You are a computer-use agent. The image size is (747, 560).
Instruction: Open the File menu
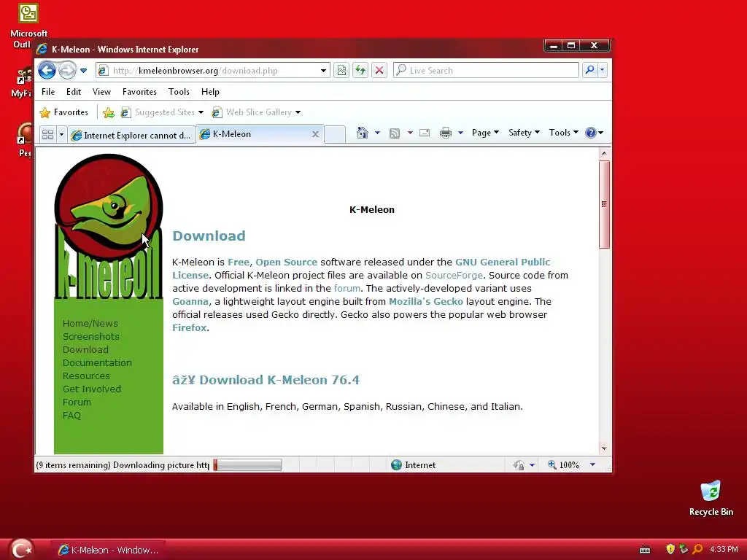click(x=48, y=91)
